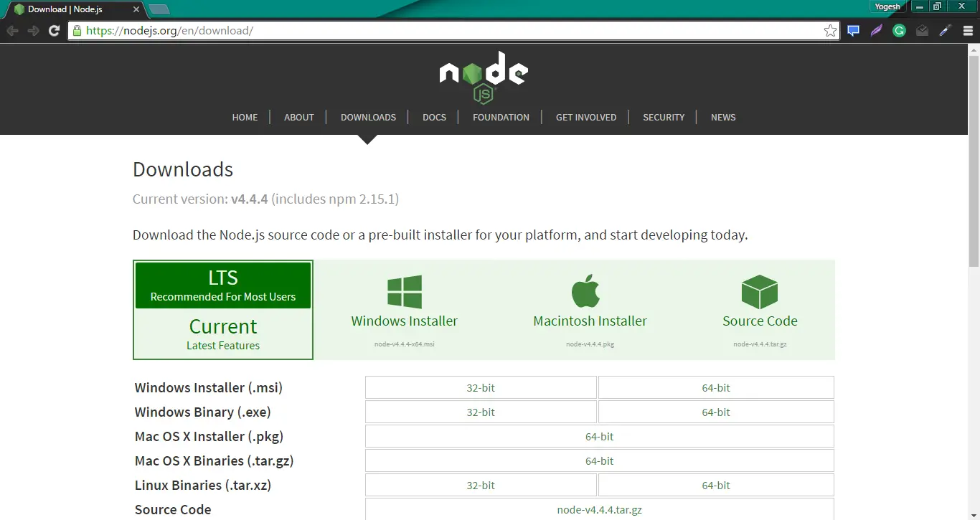Open the SECURITY nav item
The width and height of the screenshot is (980, 520).
pos(664,117)
